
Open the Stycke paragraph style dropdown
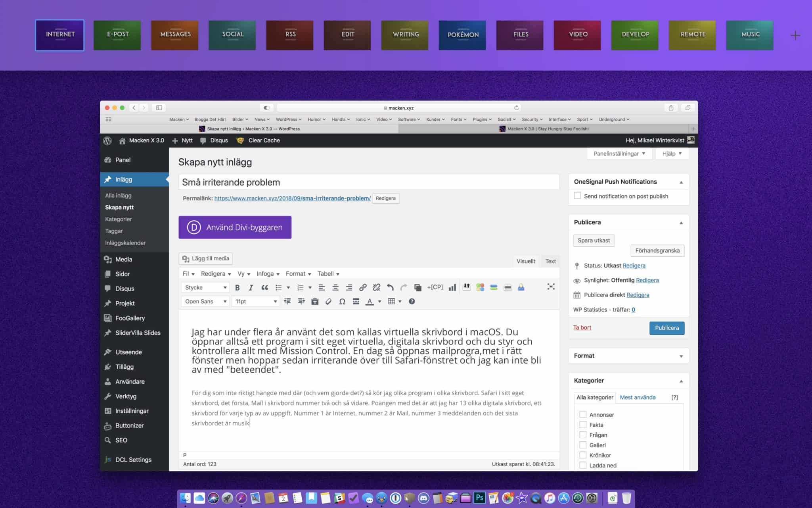tap(205, 288)
